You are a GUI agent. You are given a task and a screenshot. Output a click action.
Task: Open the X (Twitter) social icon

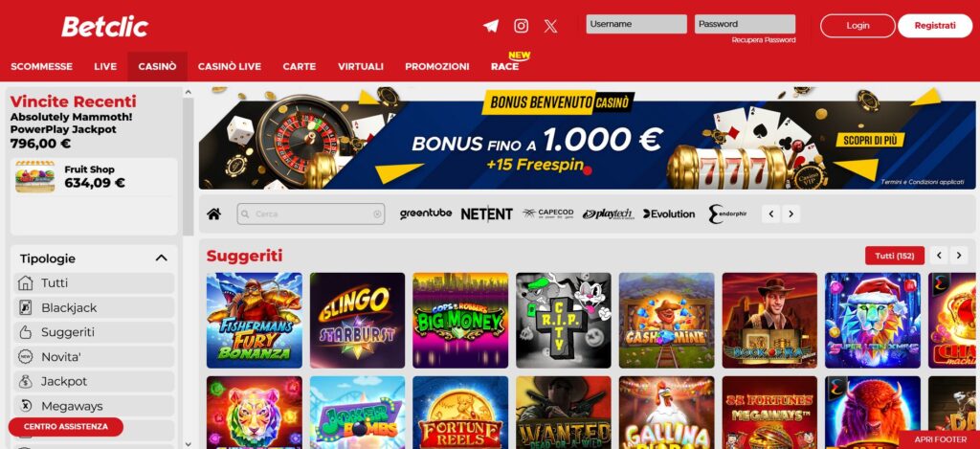pyautogui.click(x=550, y=26)
